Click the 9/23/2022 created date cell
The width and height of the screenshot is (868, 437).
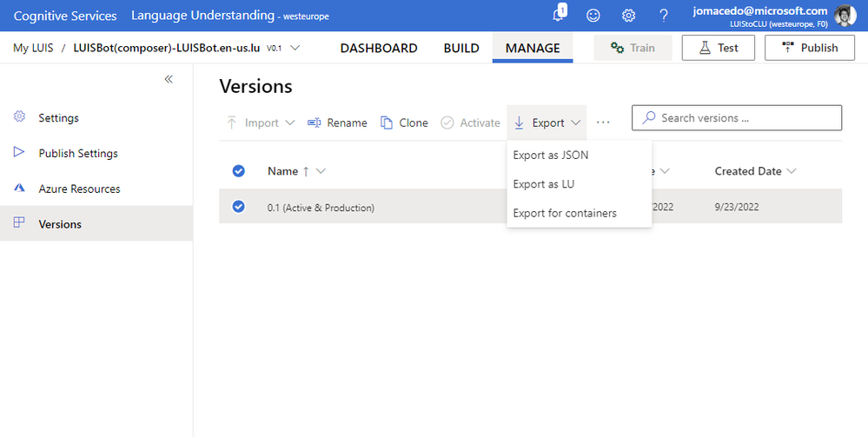pos(736,207)
